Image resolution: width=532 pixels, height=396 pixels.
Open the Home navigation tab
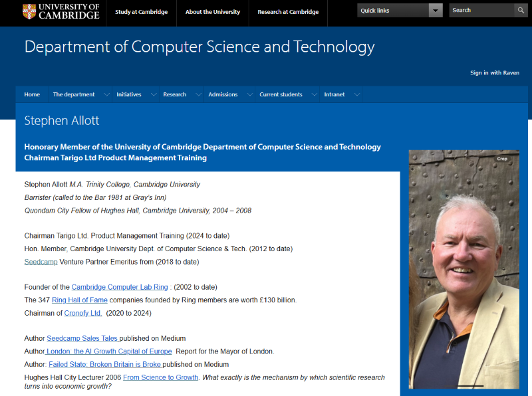(x=32, y=94)
